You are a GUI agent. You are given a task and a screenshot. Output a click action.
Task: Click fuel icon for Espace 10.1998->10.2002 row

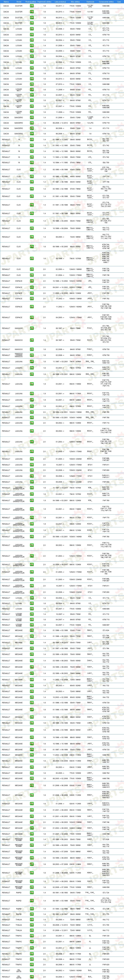[32, 281]
